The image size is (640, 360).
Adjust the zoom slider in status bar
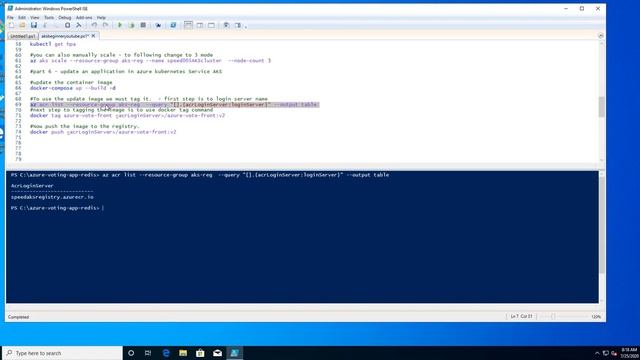553,316
